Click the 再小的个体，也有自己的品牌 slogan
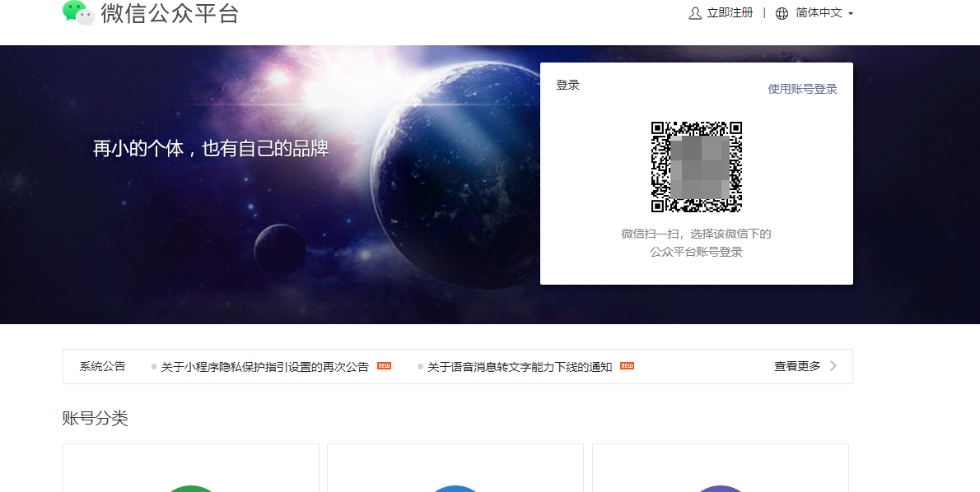This screenshot has height=492, width=980. point(211,149)
